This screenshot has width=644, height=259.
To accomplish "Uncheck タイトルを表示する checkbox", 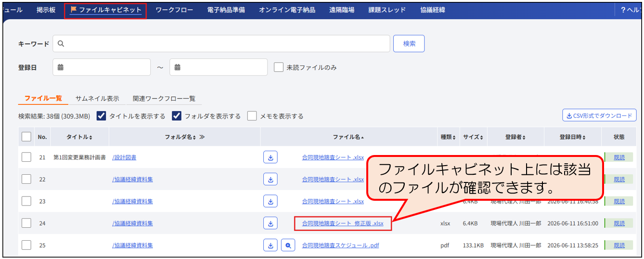I will [102, 116].
